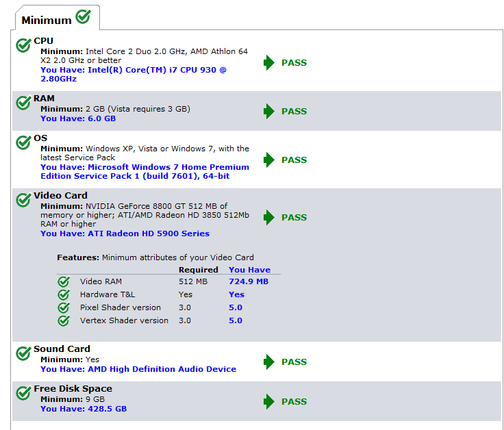This screenshot has width=504, height=430.
Task: Click the 'Minimum: 2 GB (Vista requires 3 GB)' text
Action: tap(116, 109)
